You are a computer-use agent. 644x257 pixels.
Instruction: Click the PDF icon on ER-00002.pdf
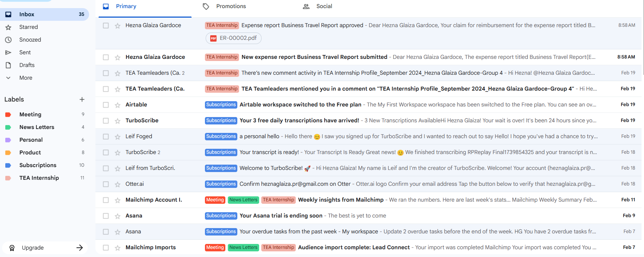coord(213,38)
